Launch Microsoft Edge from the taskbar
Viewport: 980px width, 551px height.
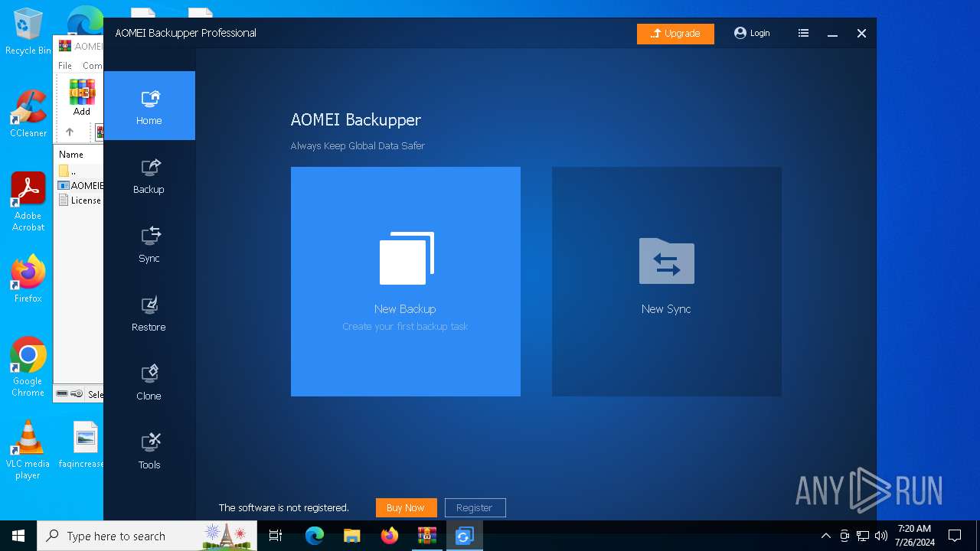coord(315,536)
